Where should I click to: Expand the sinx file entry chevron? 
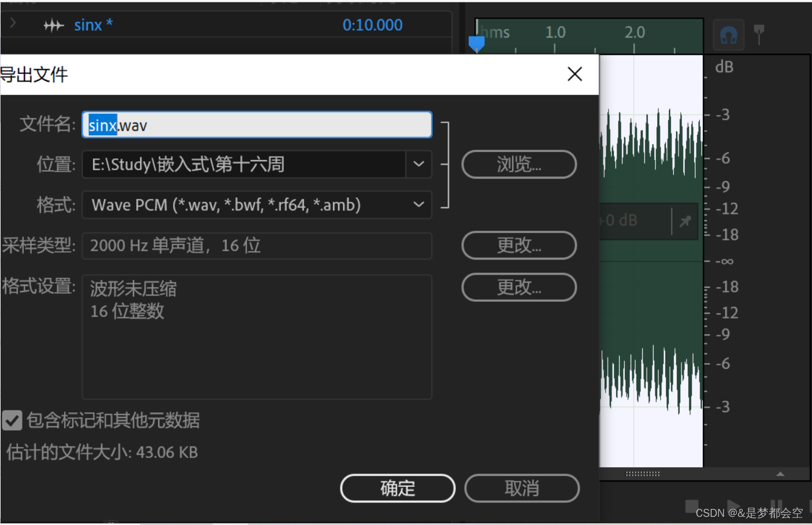point(13,23)
